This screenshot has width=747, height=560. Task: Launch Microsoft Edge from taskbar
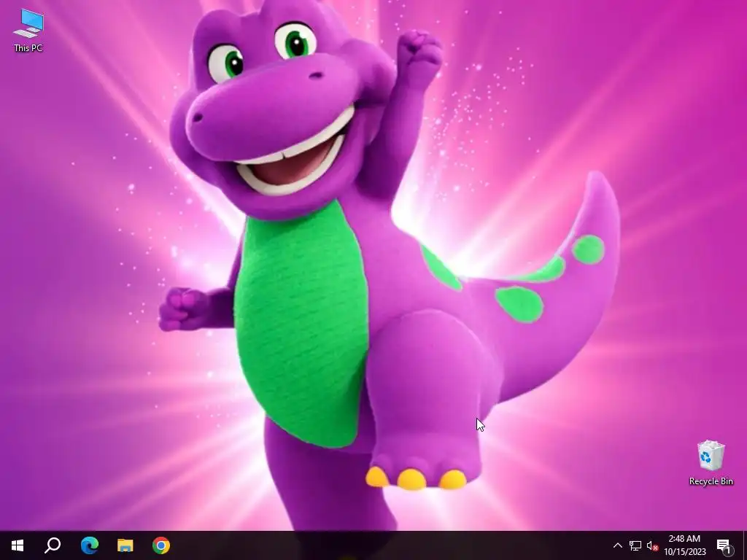(x=89, y=545)
